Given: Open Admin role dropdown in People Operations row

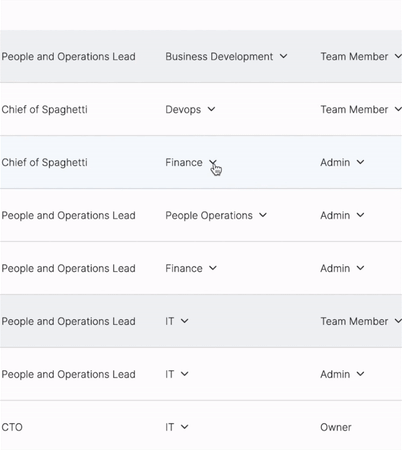Looking at the screenshot, I should point(342,215).
